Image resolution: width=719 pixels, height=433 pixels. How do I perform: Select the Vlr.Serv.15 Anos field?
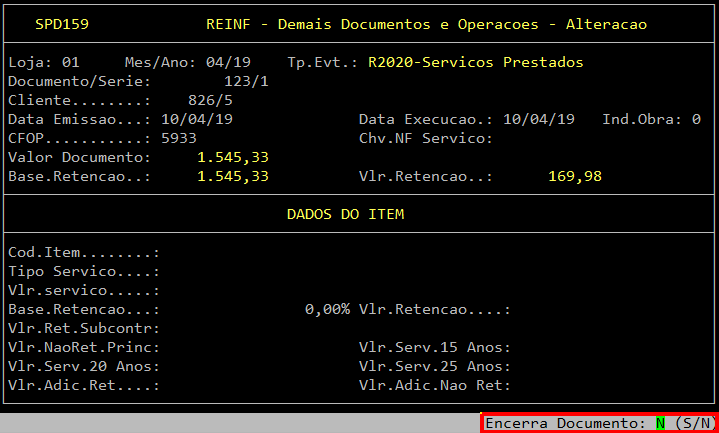[x=560, y=347]
